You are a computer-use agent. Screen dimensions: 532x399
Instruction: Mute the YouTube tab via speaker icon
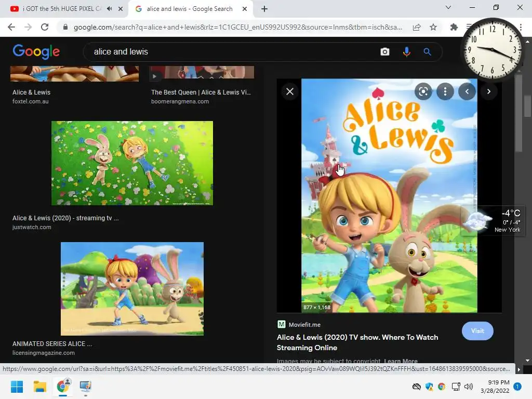[x=109, y=9]
